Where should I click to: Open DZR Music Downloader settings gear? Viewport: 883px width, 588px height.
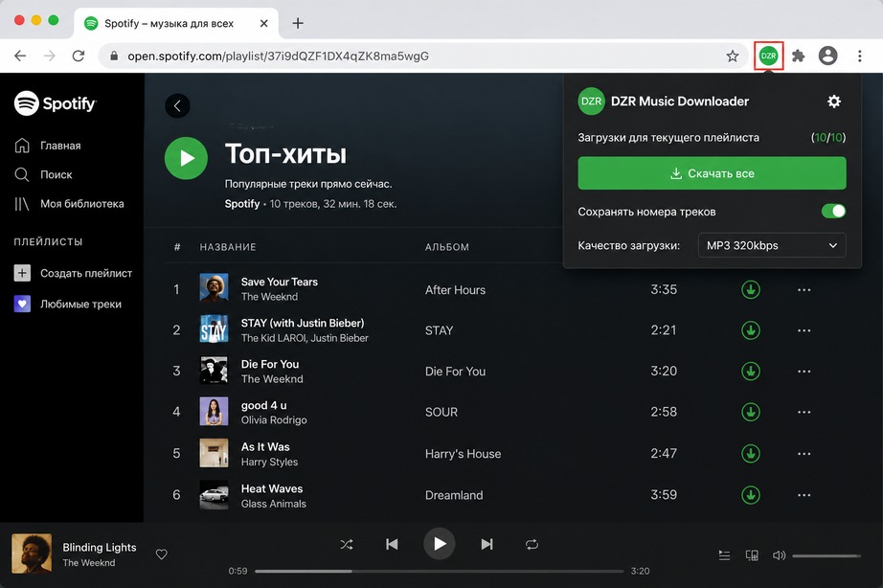tap(834, 102)
